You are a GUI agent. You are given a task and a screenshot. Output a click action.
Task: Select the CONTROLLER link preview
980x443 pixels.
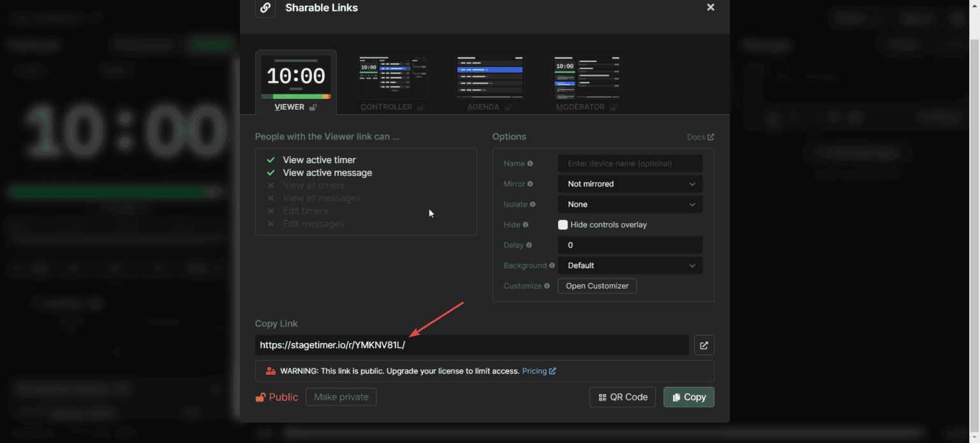tap(392, 76)
